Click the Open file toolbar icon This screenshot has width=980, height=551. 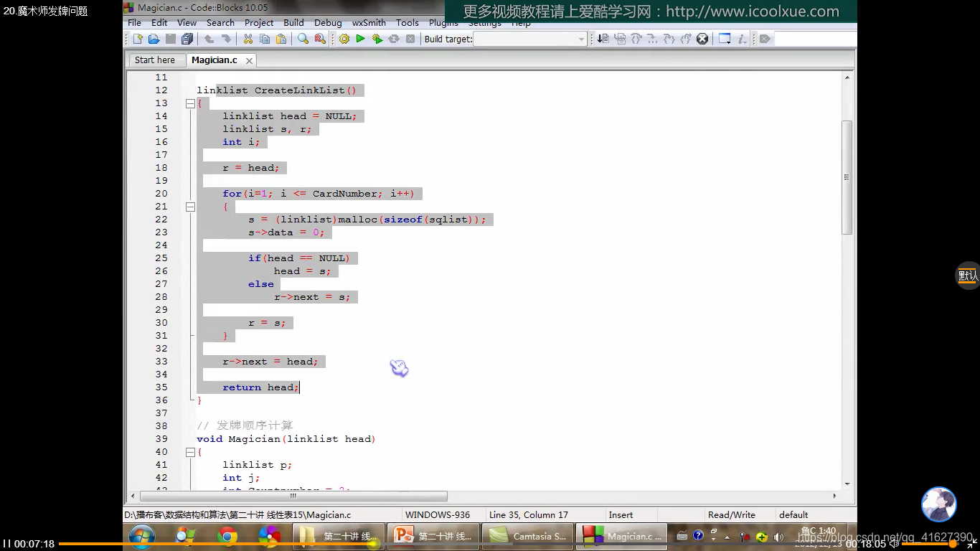[x=154, y=39]
